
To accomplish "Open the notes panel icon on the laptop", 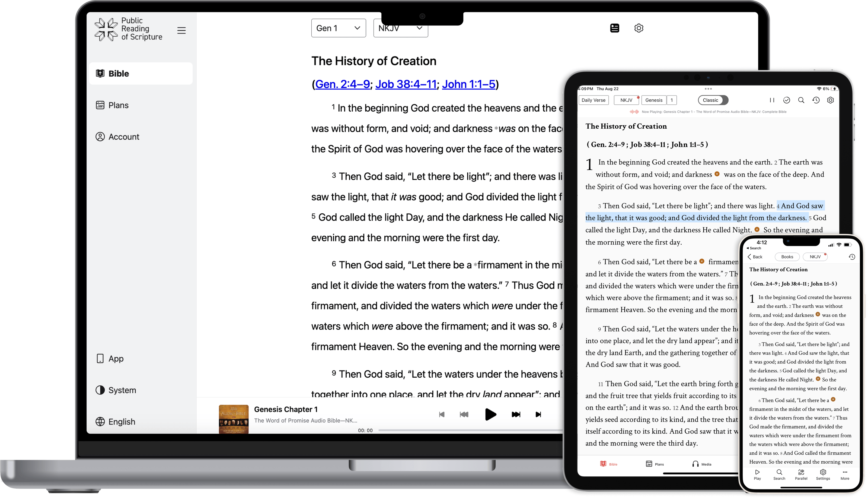I will [x=614, y=28].
